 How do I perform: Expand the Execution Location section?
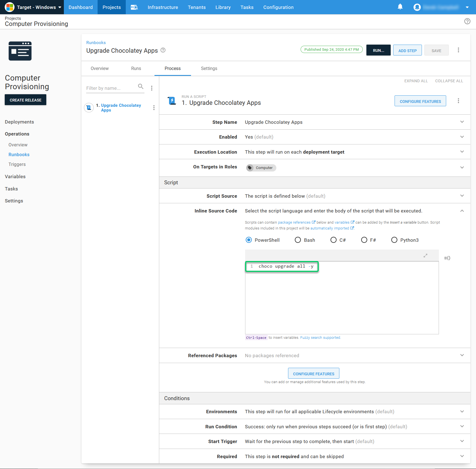(462, 152)
